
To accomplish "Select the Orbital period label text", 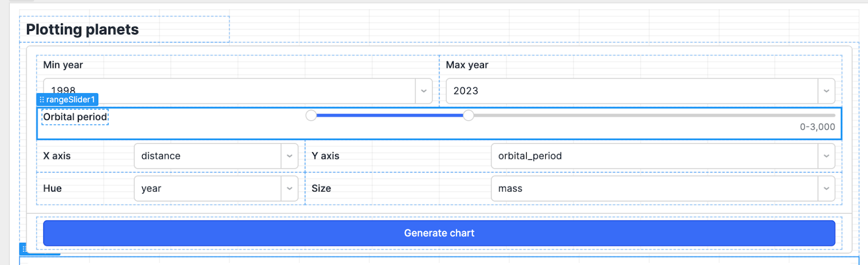I will (75, 117).
